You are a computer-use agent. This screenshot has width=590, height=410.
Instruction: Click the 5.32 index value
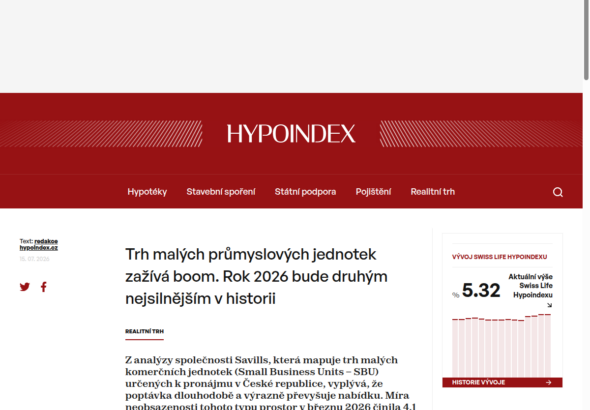481,290
